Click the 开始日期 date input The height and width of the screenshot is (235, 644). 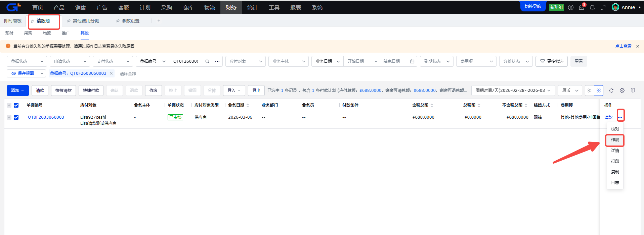[356, 61]
